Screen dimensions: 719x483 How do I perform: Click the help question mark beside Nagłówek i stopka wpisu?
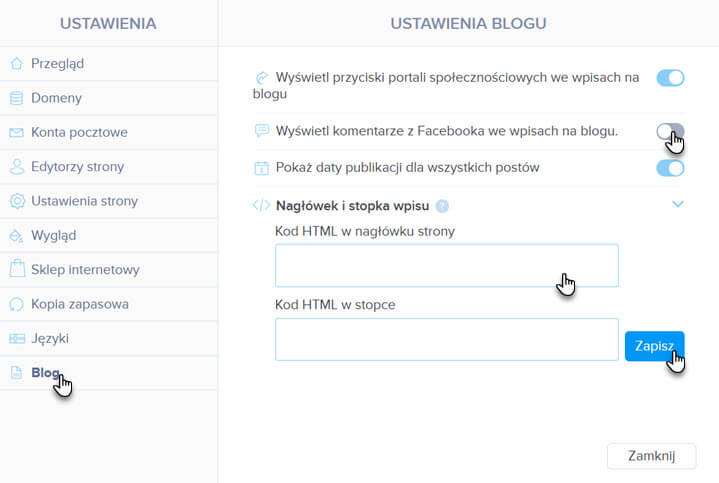click(442, 206)
